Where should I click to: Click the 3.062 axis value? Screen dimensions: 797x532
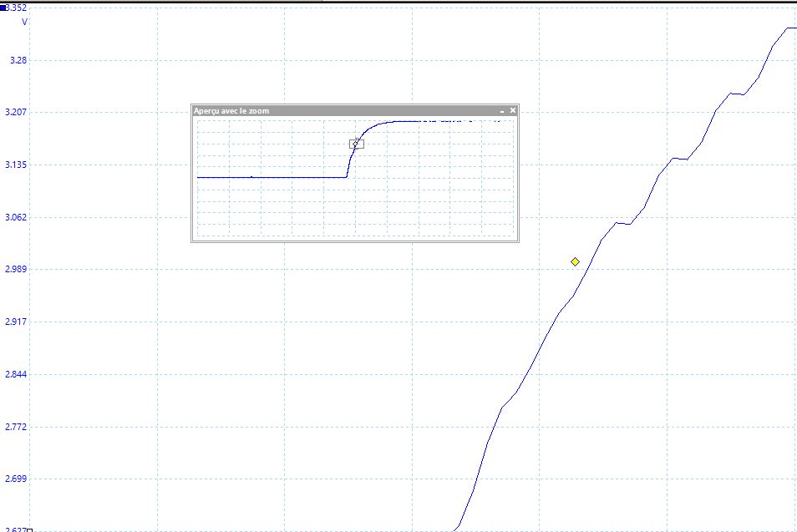[16, 217]
